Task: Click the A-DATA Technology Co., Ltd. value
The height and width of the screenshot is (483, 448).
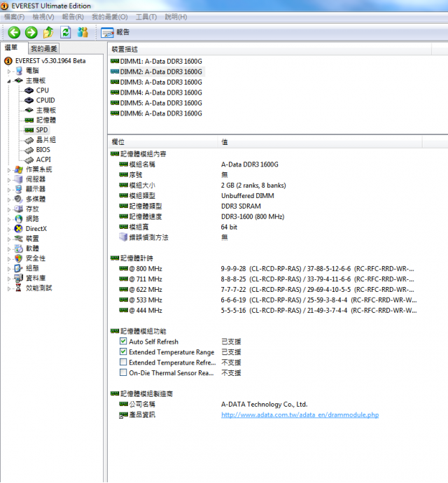Action: tap(265, 404)
